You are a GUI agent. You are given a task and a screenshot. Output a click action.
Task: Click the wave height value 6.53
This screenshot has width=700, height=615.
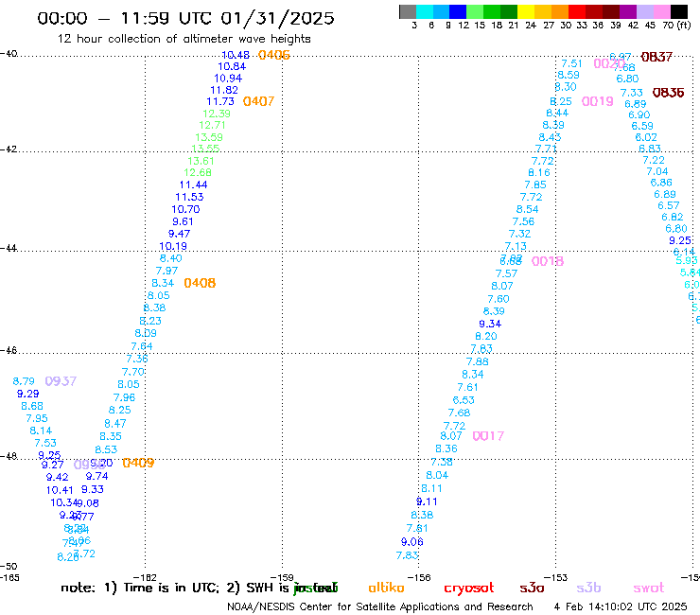(x=464, y=400)
